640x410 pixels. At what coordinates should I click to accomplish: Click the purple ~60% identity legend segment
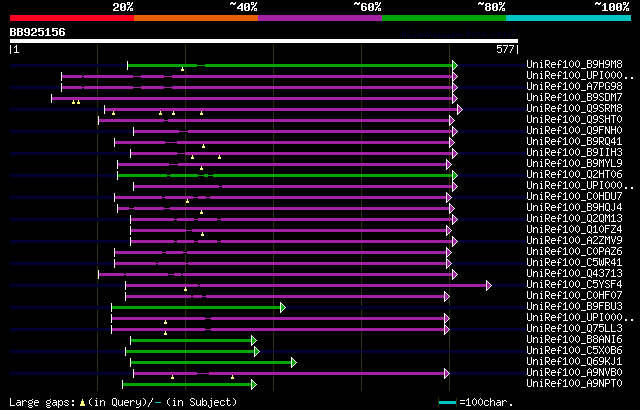pyautogui.click(x=320, y=18)
